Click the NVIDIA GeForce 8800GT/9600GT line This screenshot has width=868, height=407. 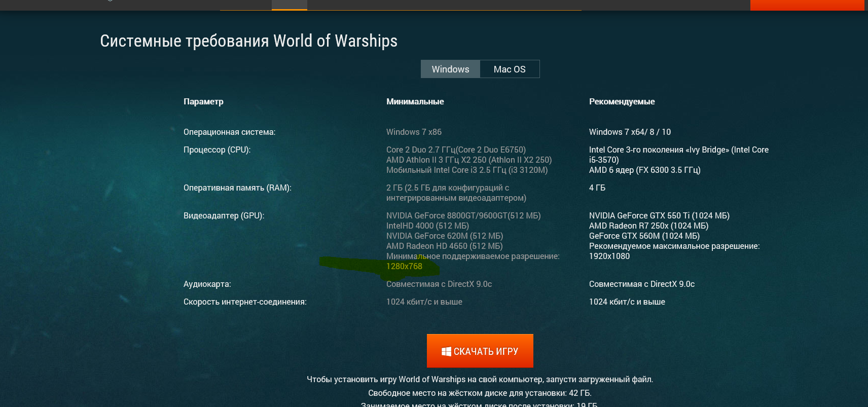pyautogui.click(x=463, y=215)
